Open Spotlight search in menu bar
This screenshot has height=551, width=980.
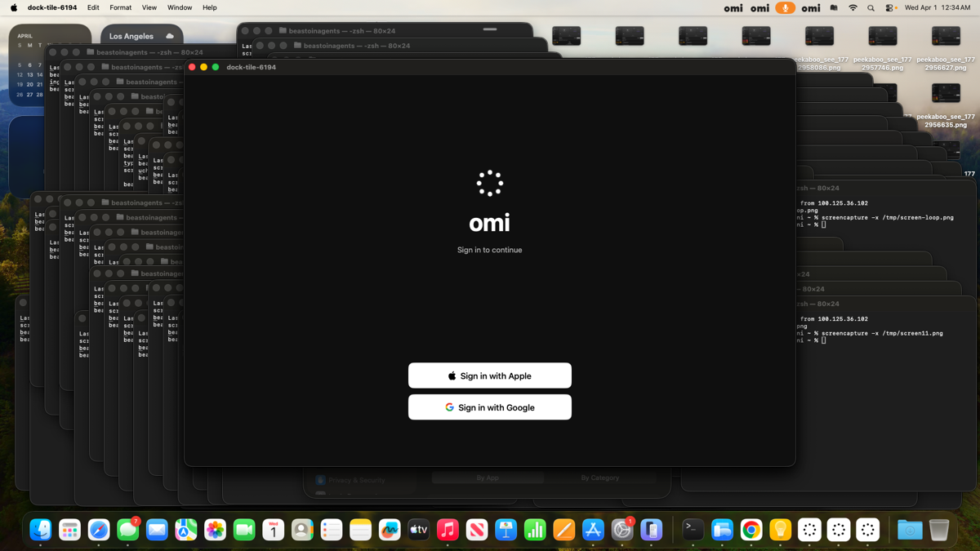tap(871, 7)
